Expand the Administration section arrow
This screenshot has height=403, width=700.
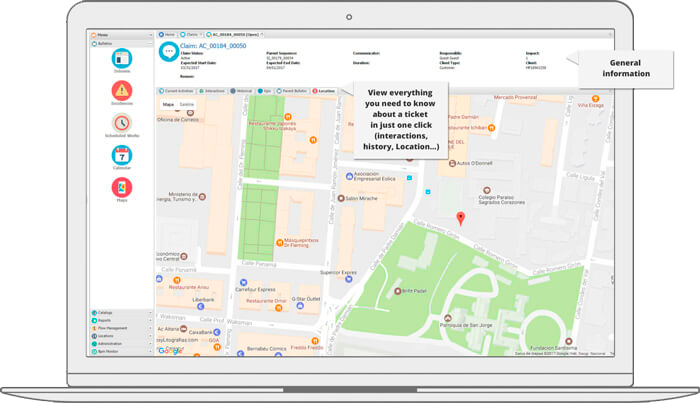pos(150,344)
